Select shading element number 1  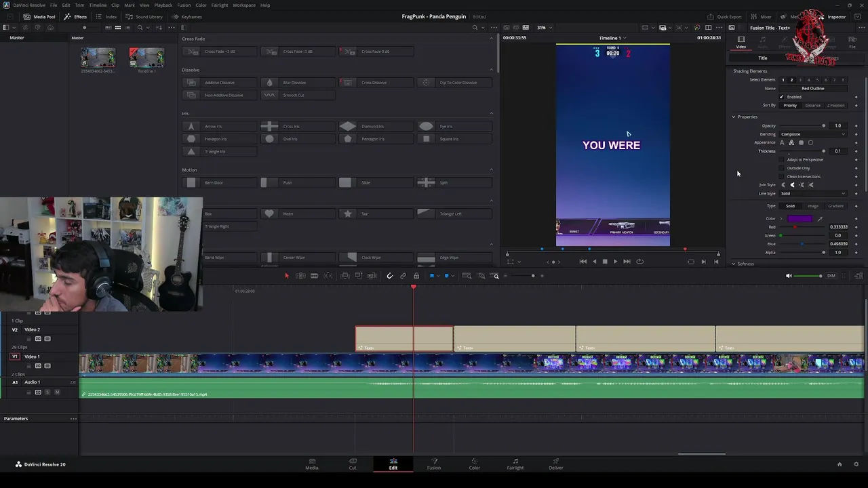(783, 80)
